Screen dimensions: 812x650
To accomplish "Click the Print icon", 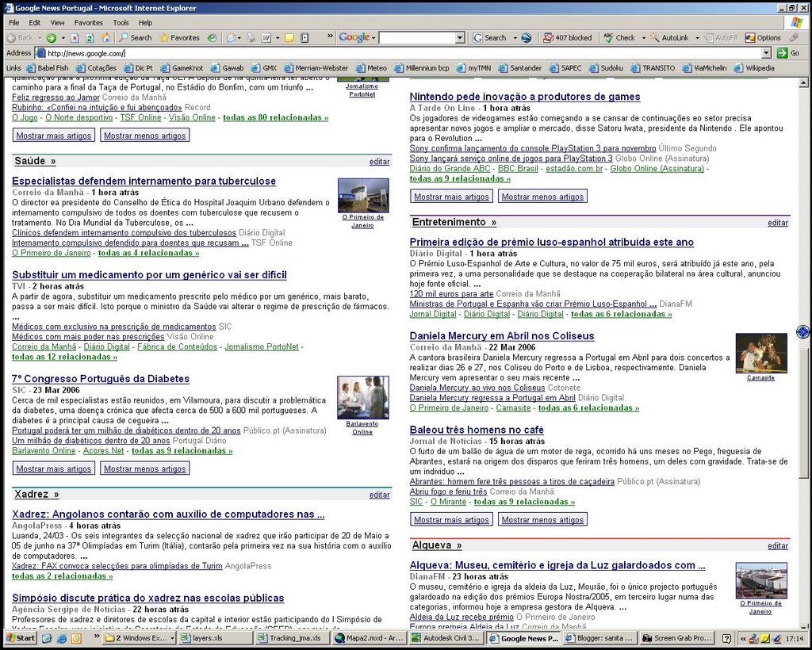I will [251, 38].
